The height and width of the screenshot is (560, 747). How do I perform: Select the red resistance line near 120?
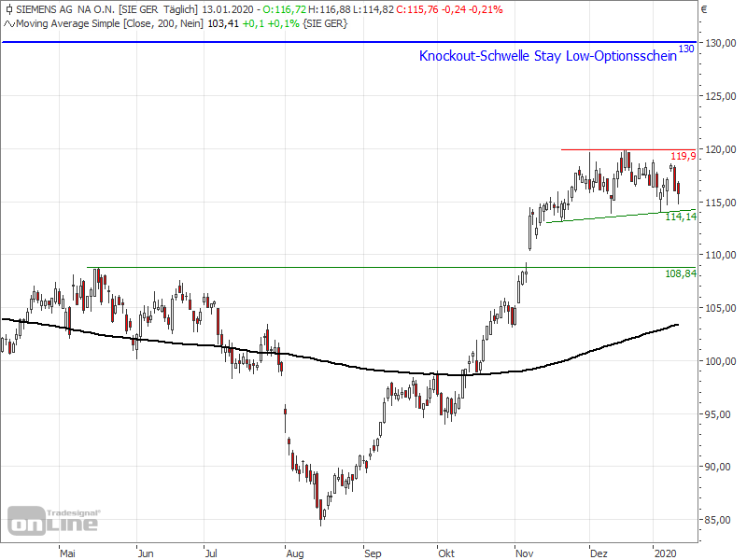628,149
